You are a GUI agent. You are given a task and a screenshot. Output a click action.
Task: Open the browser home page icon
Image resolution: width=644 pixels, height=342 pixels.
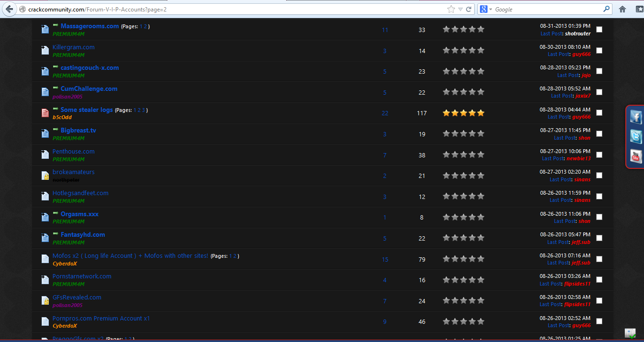[622, 9]
